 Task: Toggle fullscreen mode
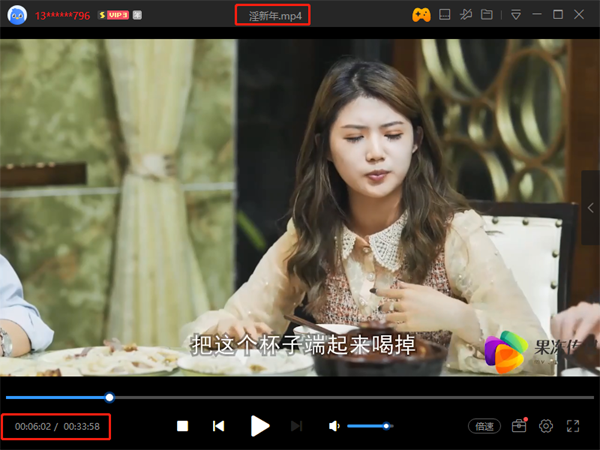point(573,426)
